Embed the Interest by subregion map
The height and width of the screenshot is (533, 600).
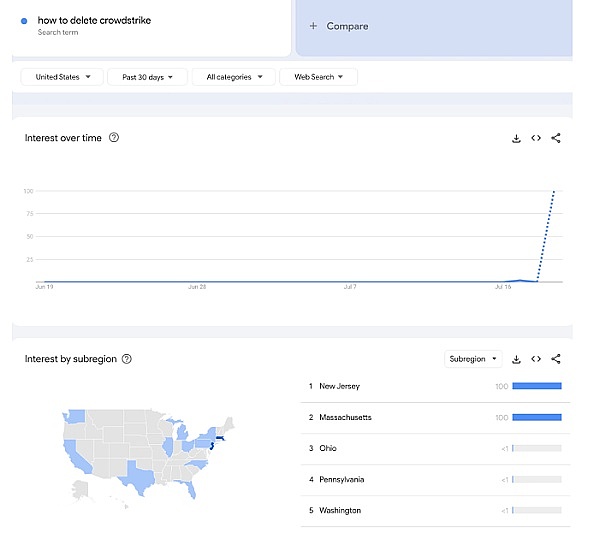pos(536,359)
